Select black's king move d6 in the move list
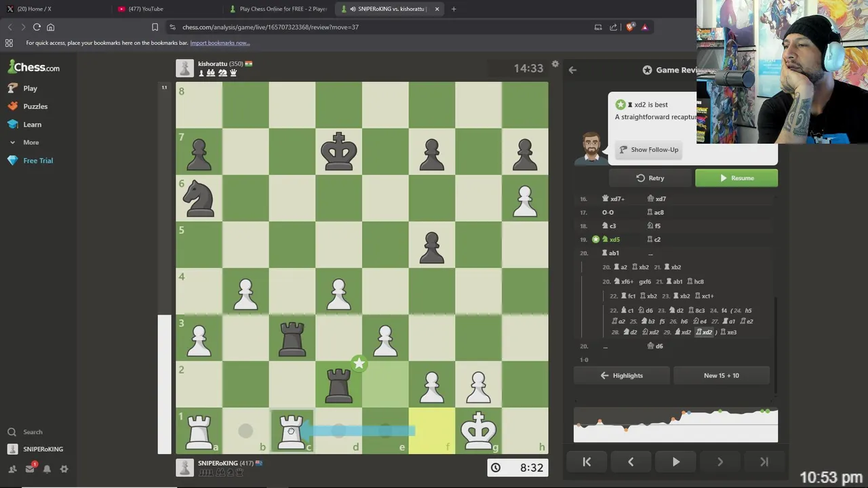Image resolution: width=868 pixels, height=488 pixels. [x=655, y=346]
